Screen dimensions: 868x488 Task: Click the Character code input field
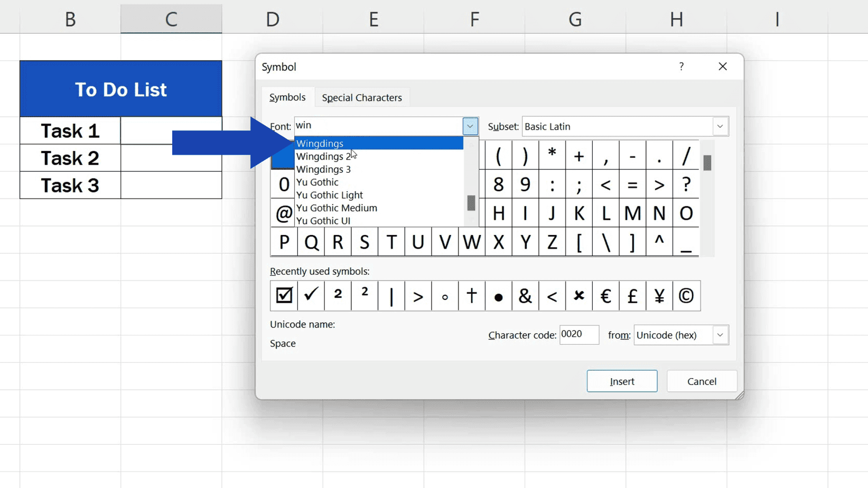[579, 334]
